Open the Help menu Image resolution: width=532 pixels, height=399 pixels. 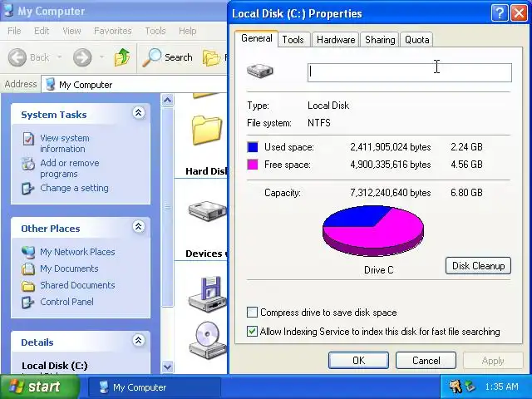[188, 31]
